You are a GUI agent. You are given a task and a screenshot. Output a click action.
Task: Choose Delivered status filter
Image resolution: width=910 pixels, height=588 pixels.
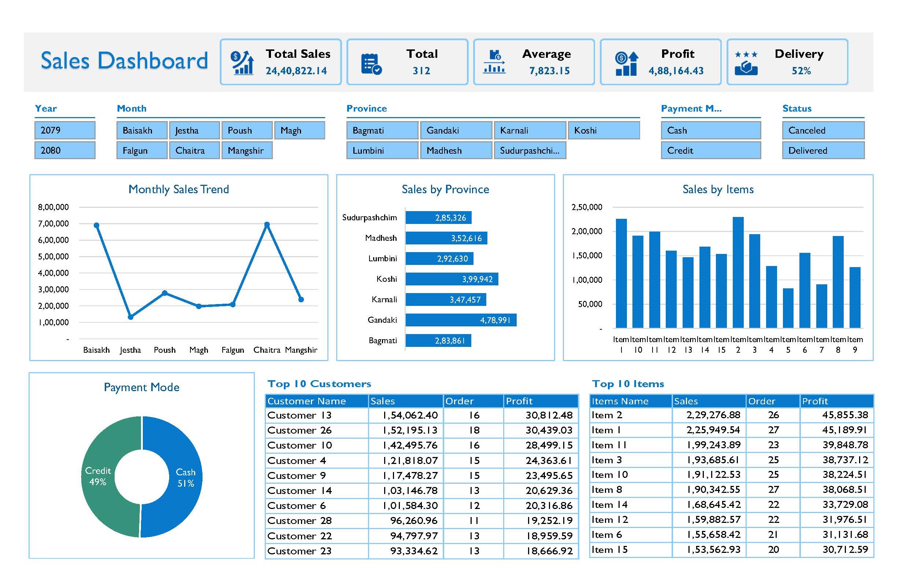tap(823, 150)
